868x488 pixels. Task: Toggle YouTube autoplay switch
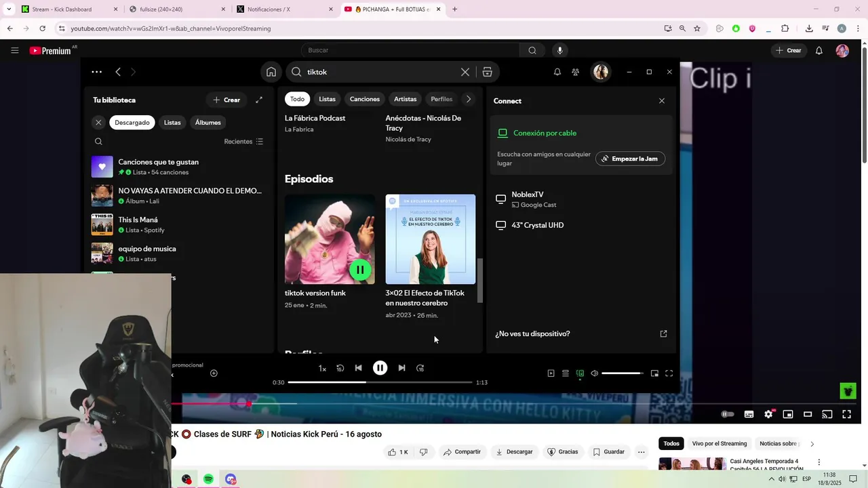pos(728,414)
